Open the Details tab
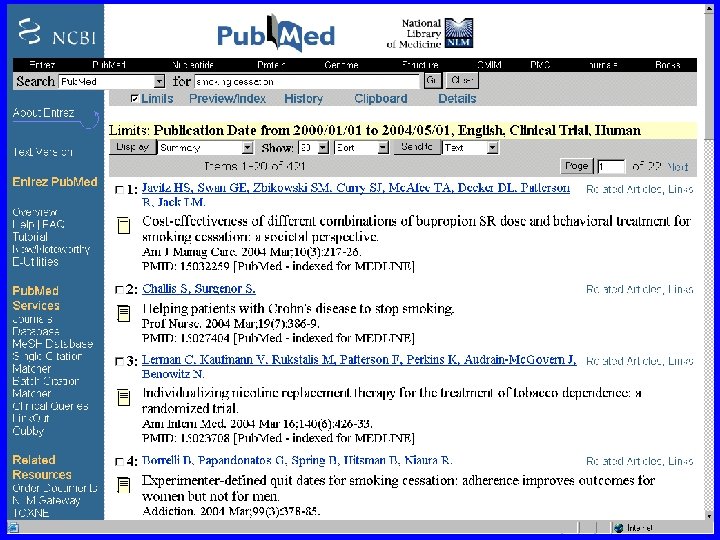 tap(457, 98)
